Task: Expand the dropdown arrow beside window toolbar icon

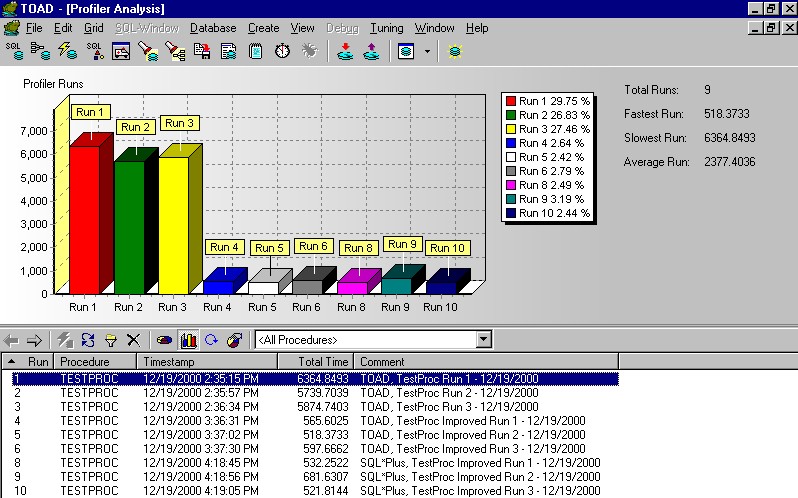Action: click(x=428, y=51)
